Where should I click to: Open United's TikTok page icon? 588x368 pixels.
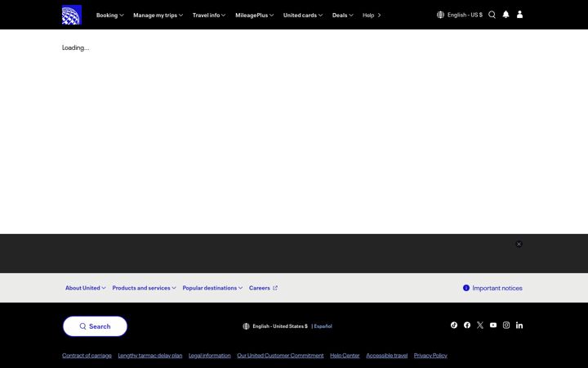[454, 325]
